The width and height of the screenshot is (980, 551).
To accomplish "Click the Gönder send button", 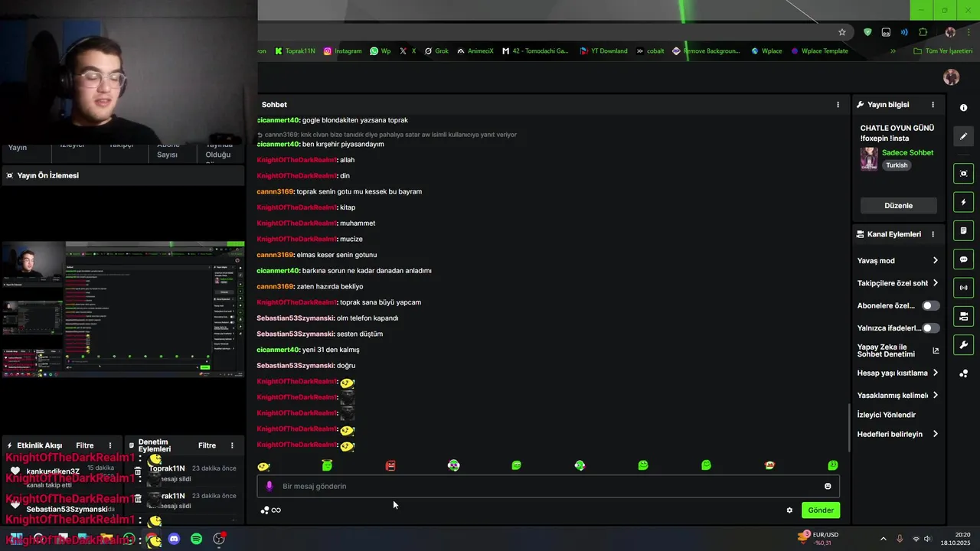I will (x=821, y=510).
